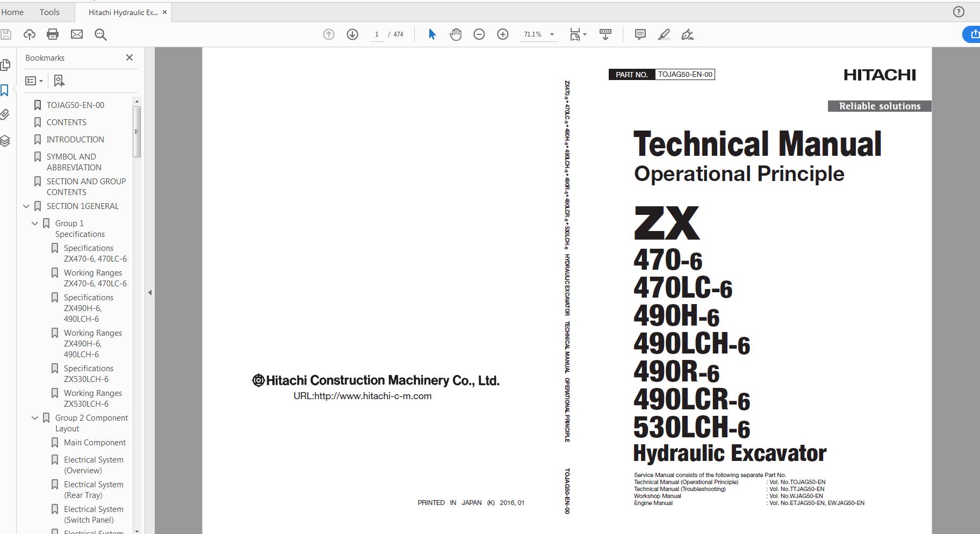Zoom in with plus icon
Image resolution: width=980 pixels, height=534 pixels.
503,34
